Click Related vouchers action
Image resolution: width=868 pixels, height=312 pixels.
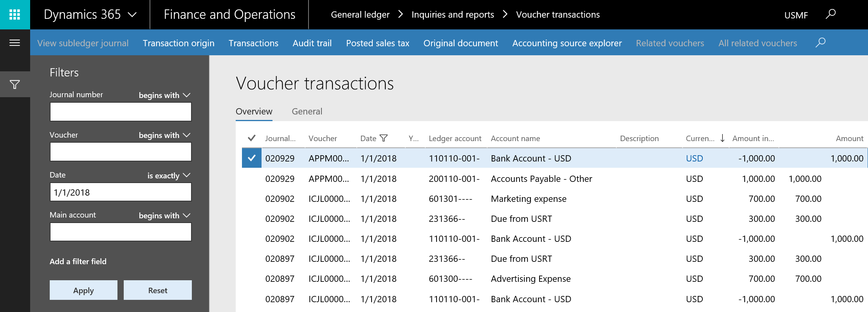670,43
